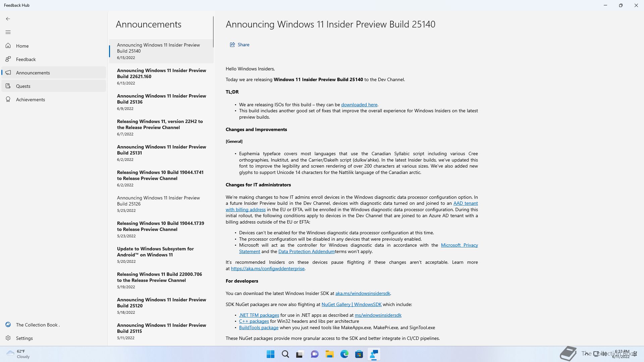Open taskbar Search magnifier

pyautogui.click(x=285, y=354)
